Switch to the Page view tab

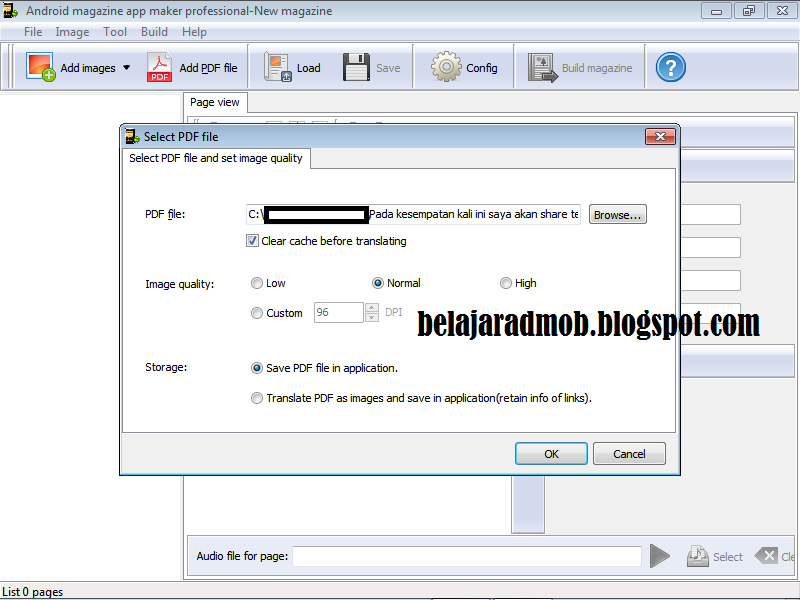[215, 102]
